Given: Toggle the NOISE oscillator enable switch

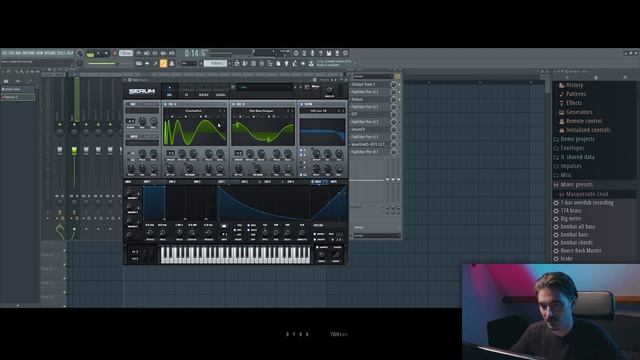Looking at the screenshot, I should pyautogui.click(x=127, y=136).
